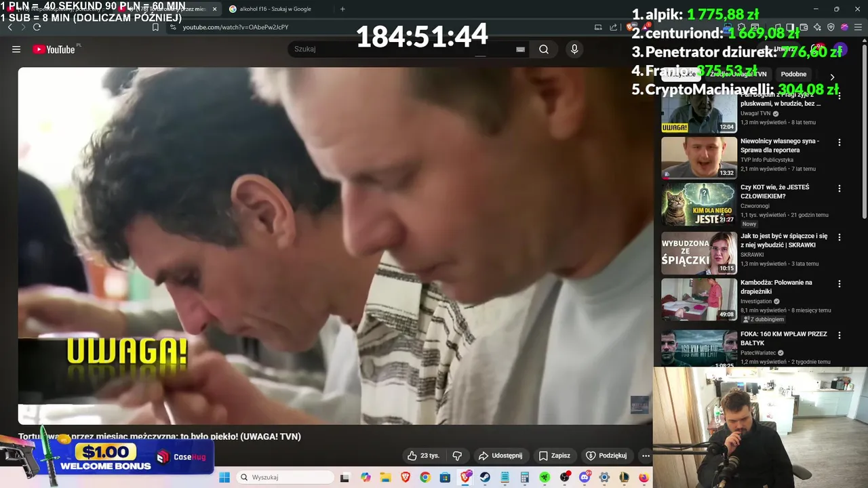This screenshot has width=868, height=488.
Task: Open options for 'Niewolnicy własnego syna' video
Action: pyautogui.click(x=840, y=142)
